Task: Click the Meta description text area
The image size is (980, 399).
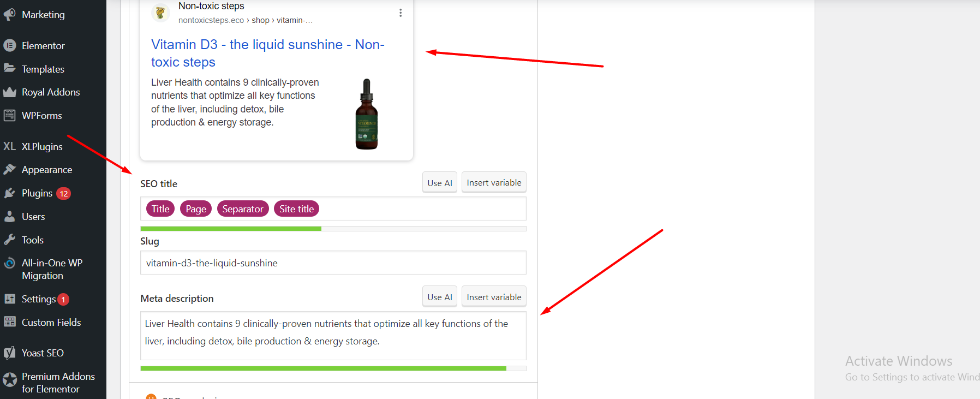Action: pyautogui.click(x=333, y=336)
